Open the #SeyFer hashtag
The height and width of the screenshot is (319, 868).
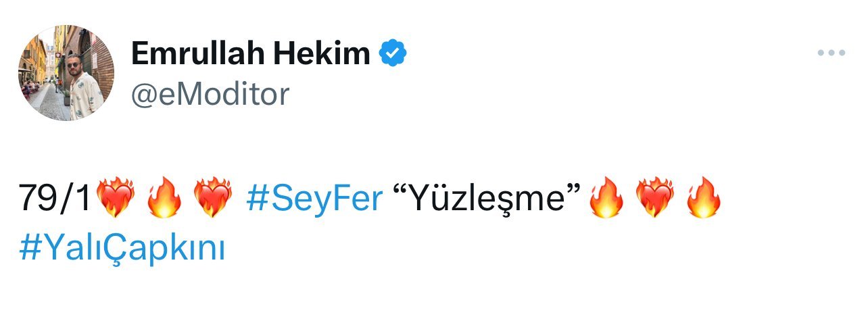[x=314, y=199]
